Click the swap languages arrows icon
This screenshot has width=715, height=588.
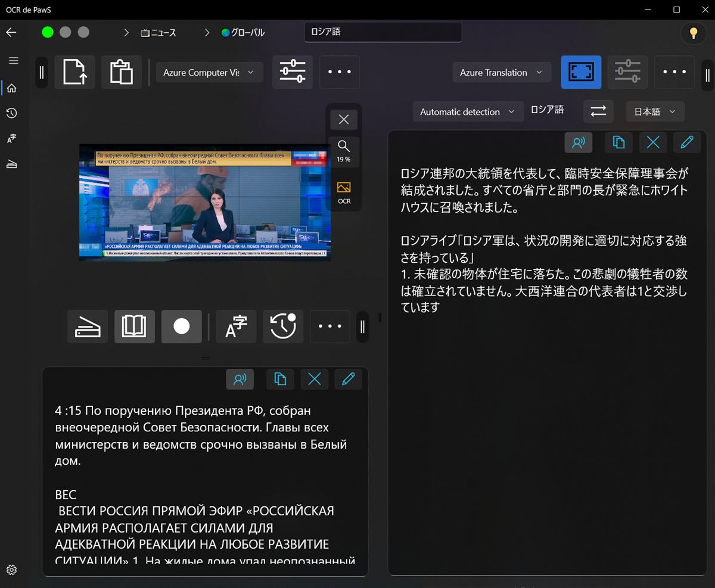click(x=598, y=111)
